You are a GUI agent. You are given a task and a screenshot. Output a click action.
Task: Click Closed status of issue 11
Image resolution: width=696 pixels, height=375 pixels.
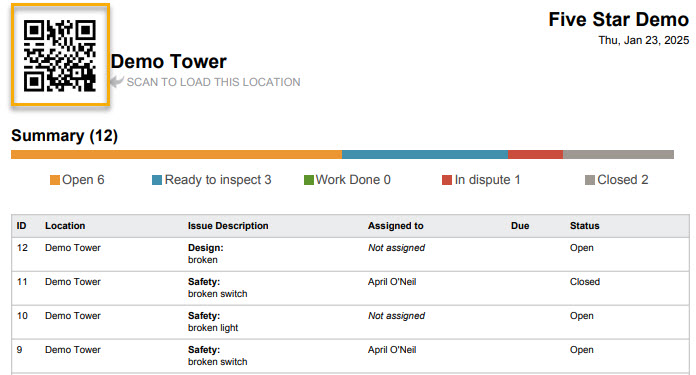tap(585, 282)
